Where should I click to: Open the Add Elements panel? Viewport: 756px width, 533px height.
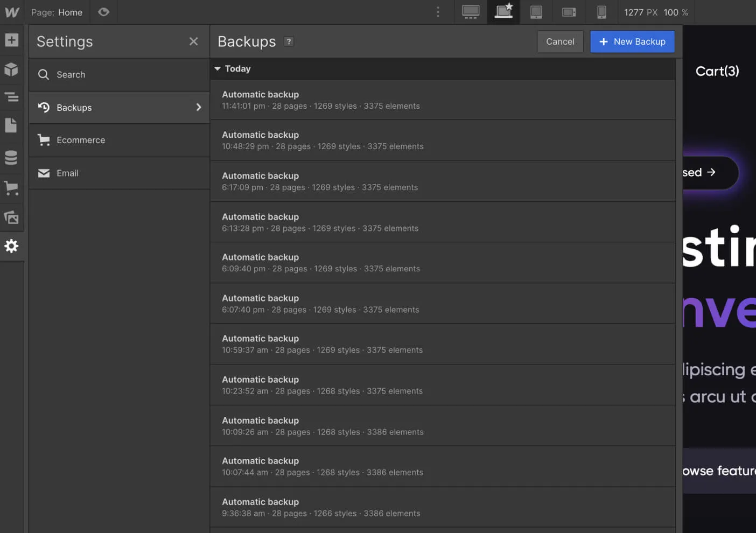pyautogui.click(x=12, y=40)
